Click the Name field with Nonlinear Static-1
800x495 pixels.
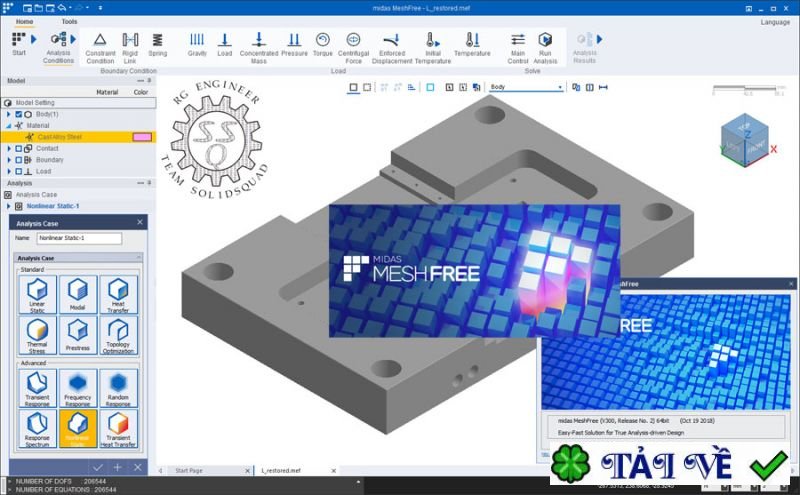pos(79,238)
